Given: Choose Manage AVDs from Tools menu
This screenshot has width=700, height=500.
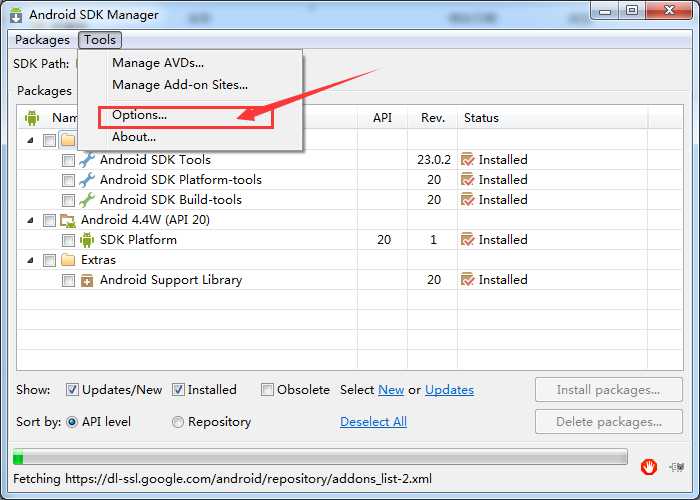Looking at the screenshot, I should 158,63.
